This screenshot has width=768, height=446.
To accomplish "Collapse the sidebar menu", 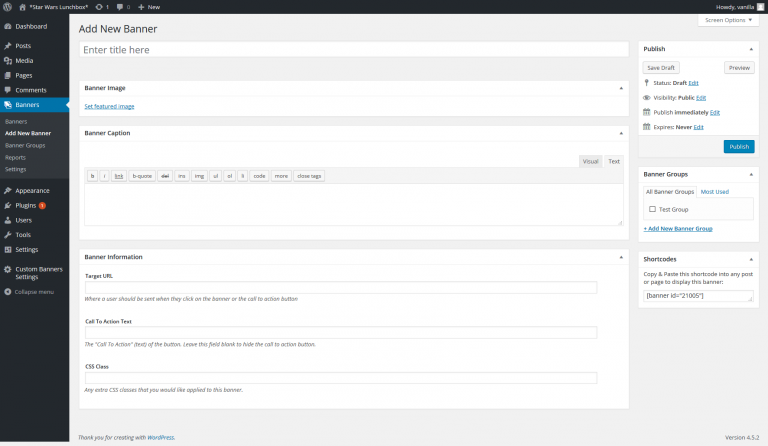I will point(32,292).
